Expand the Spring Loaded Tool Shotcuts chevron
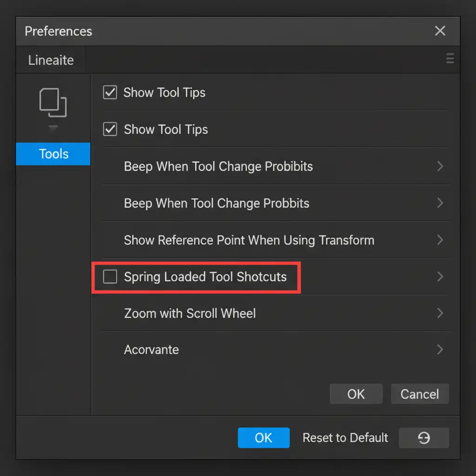Screen dimensions: 476x476 (x=440, y=277)
